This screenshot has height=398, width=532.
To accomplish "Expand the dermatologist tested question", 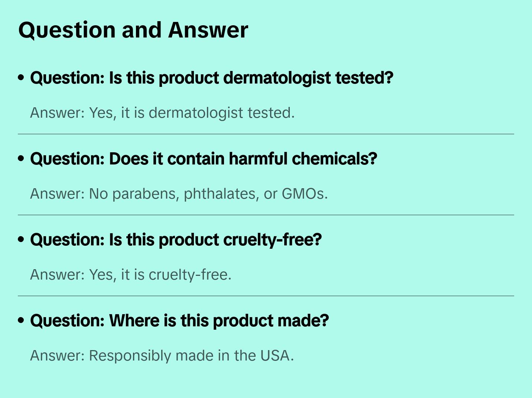I will (x=211, y=78).
